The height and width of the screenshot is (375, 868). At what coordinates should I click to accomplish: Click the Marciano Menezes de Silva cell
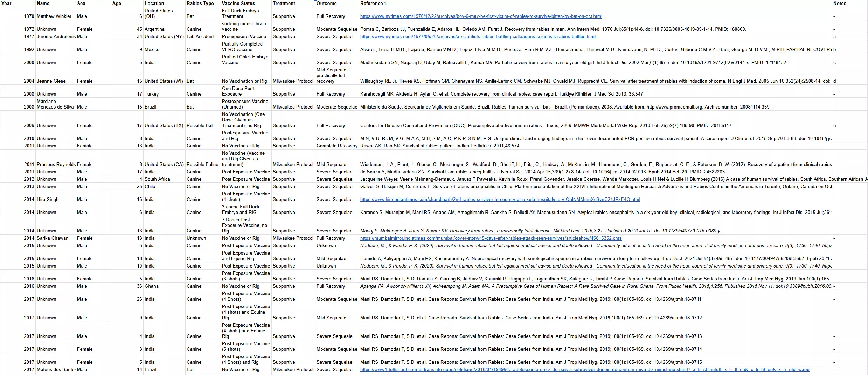coord(55,104)
